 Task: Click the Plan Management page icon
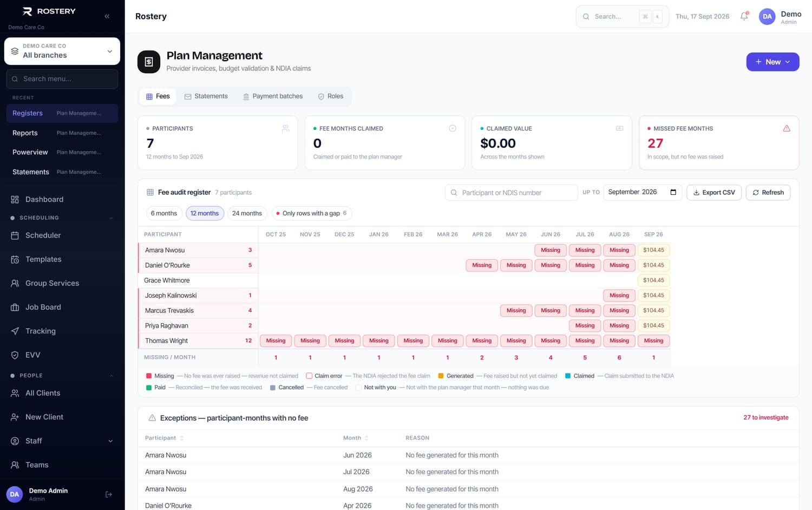(149, 62)
